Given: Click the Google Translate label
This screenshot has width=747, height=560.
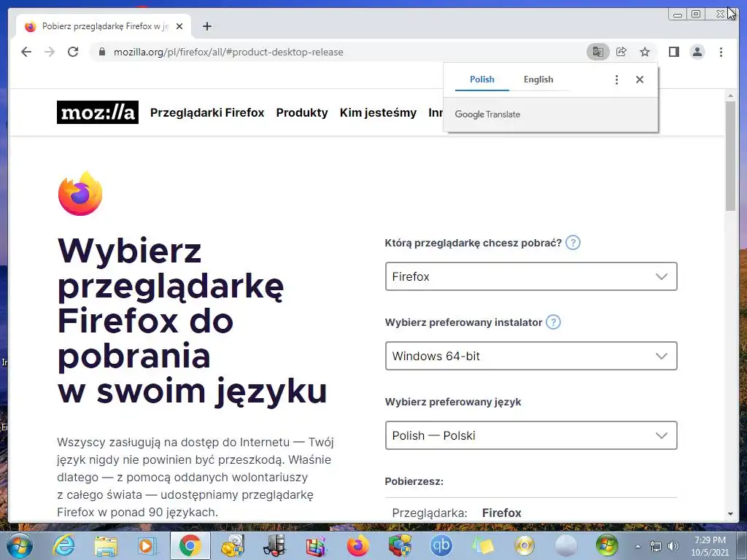Looking at the screenshot, I should (x=487, y=114).
